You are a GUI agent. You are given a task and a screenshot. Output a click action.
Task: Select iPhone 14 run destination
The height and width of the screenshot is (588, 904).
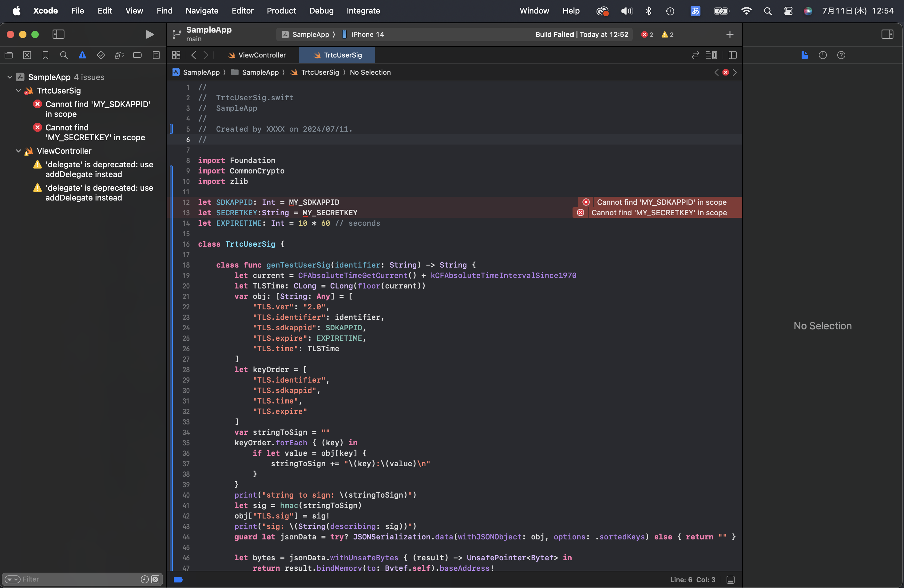[367, 34]
